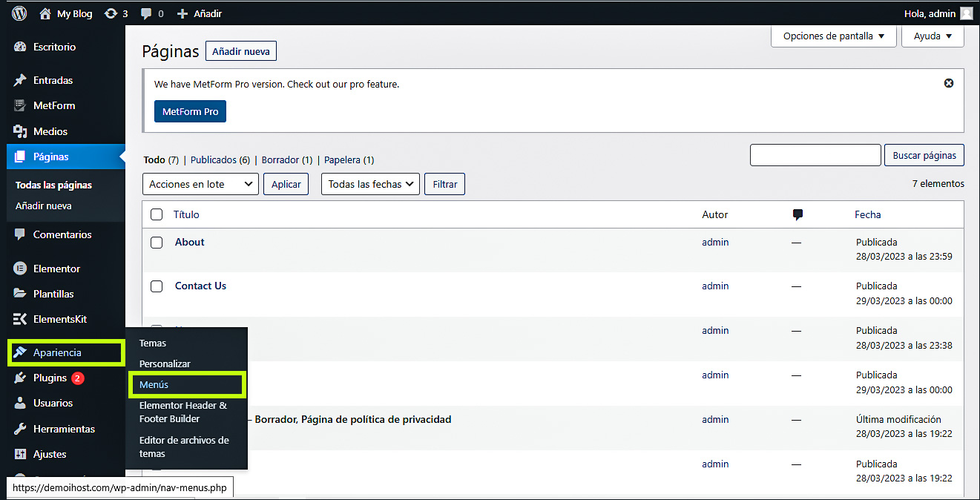Click the Elementor icon in sidebar

(21, 269)
